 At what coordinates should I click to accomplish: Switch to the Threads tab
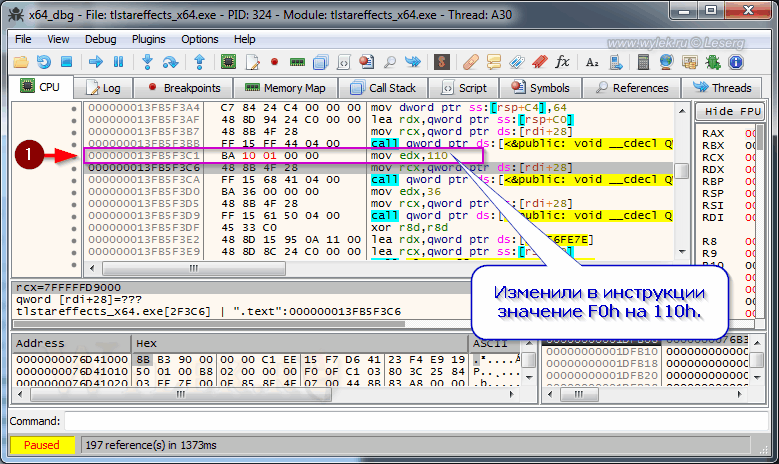click(x=721, y=88)
